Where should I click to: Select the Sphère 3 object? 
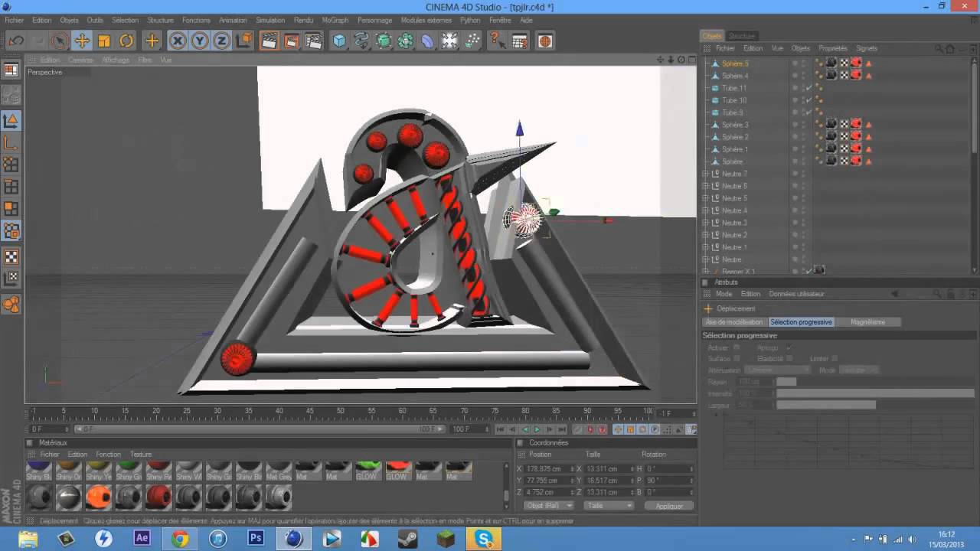tap(735, 125)
